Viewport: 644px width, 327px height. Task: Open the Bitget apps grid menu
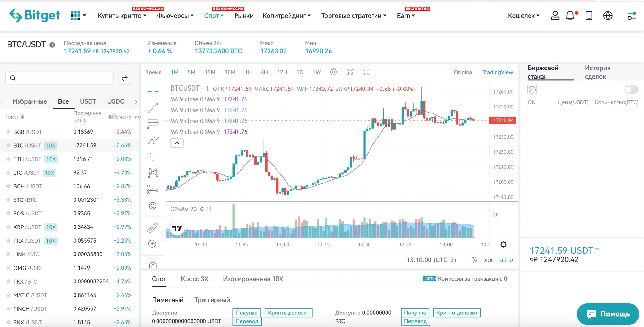coord(78,15)
